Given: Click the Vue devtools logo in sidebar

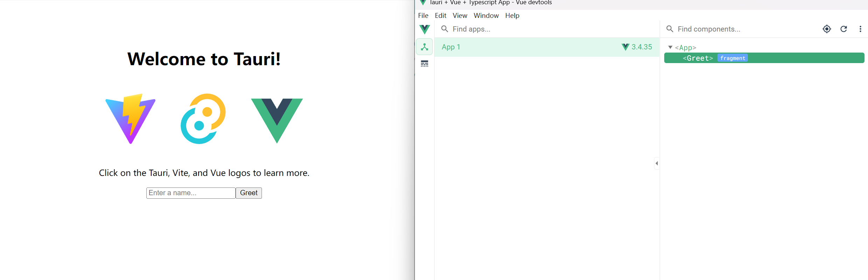Looking at the screenshot, I should (425, 29).
